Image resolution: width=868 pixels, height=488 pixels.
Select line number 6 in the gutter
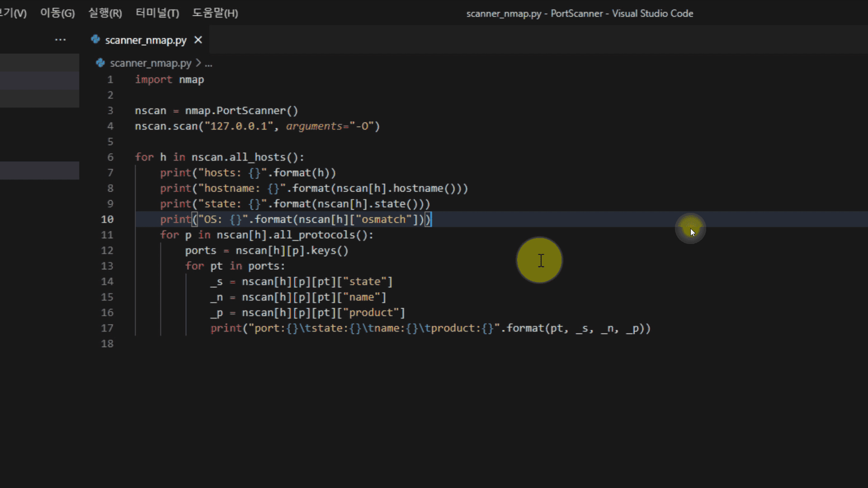pyautogui.click(x=110, y=157)
